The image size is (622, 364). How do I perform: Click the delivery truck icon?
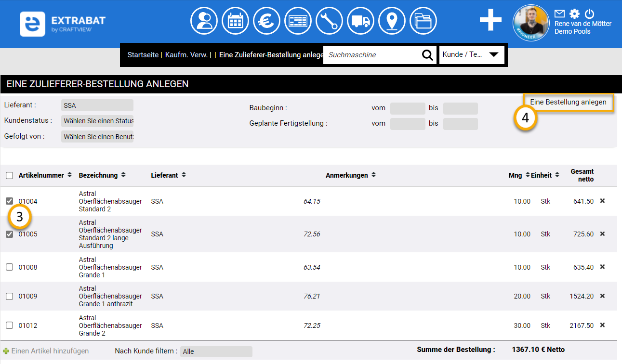click(x=360, y=22)
